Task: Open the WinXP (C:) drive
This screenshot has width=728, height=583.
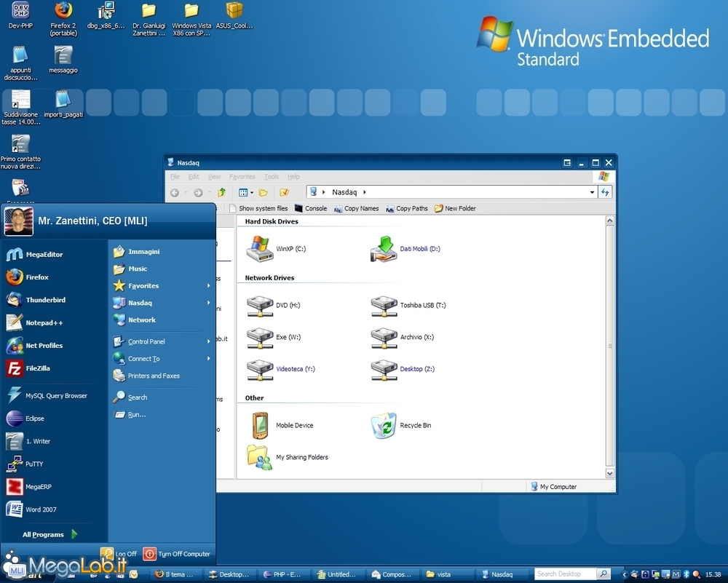Action: click(276, 249)
